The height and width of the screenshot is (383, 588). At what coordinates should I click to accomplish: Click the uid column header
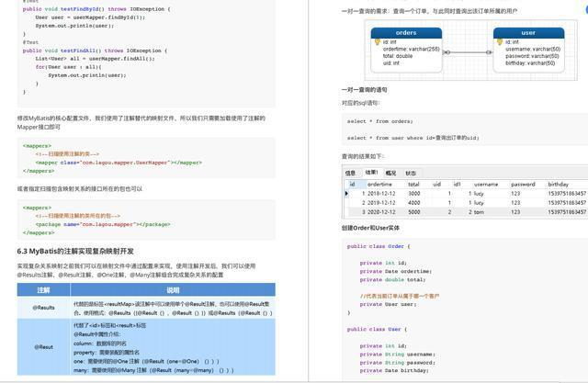(x=437, y=185)
